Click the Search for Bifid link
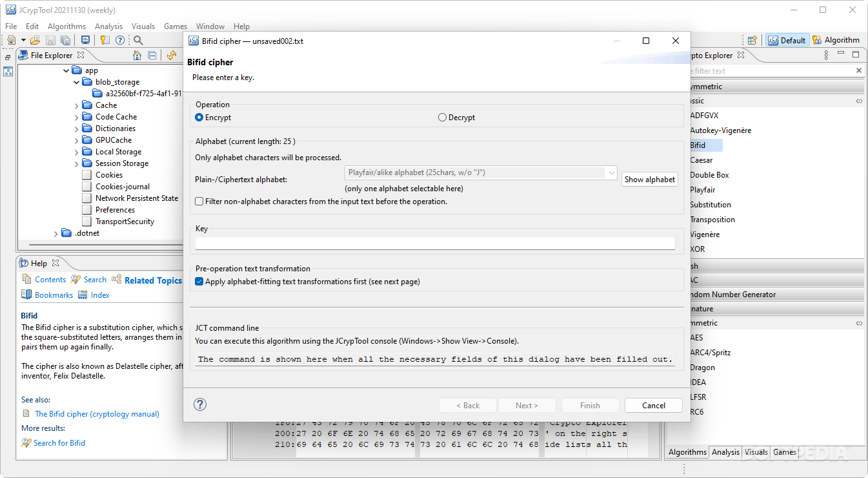This screenshot has width=868, height=478. [59, 443]
